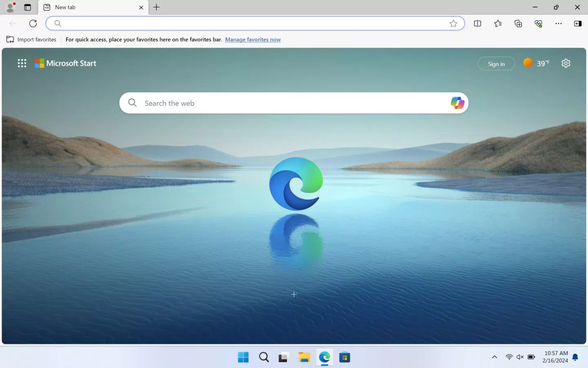Open Microsoft Store from taskbar
Image resolution: width=588 pixels, height=368 pixels.
[345, 357]
